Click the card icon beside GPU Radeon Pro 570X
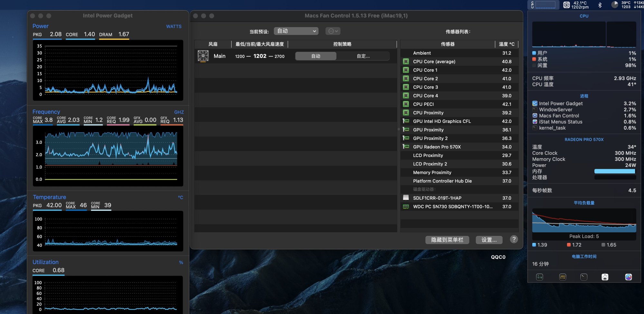Viewport: 644px width, 314px height. [x=406, y=147]
